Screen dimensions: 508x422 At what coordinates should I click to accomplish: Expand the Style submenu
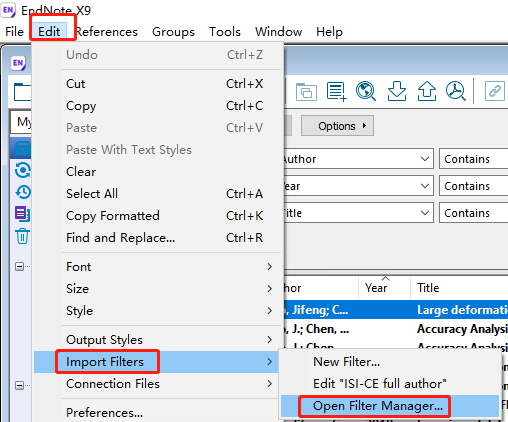[x=157, y=311]
